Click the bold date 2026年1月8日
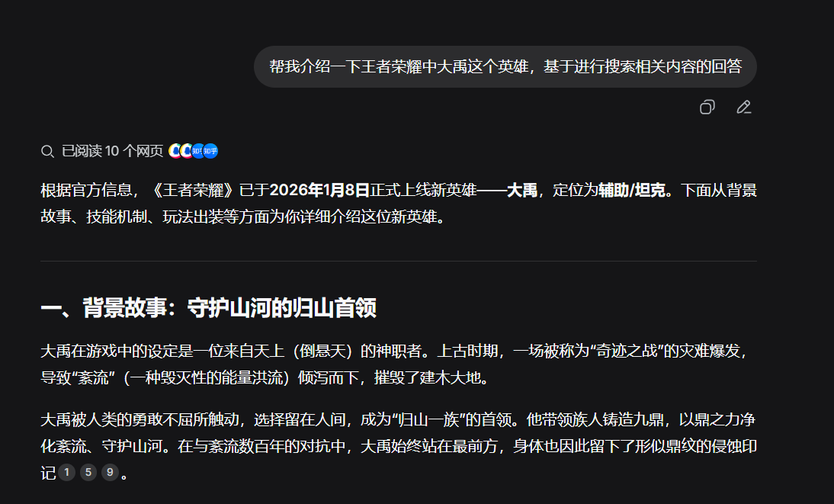 click(319, 191)
